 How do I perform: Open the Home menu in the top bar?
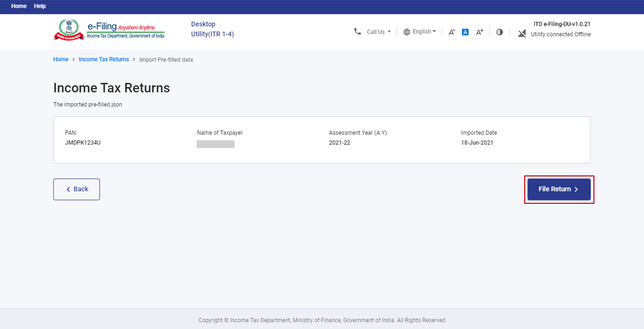click(19, 6)
